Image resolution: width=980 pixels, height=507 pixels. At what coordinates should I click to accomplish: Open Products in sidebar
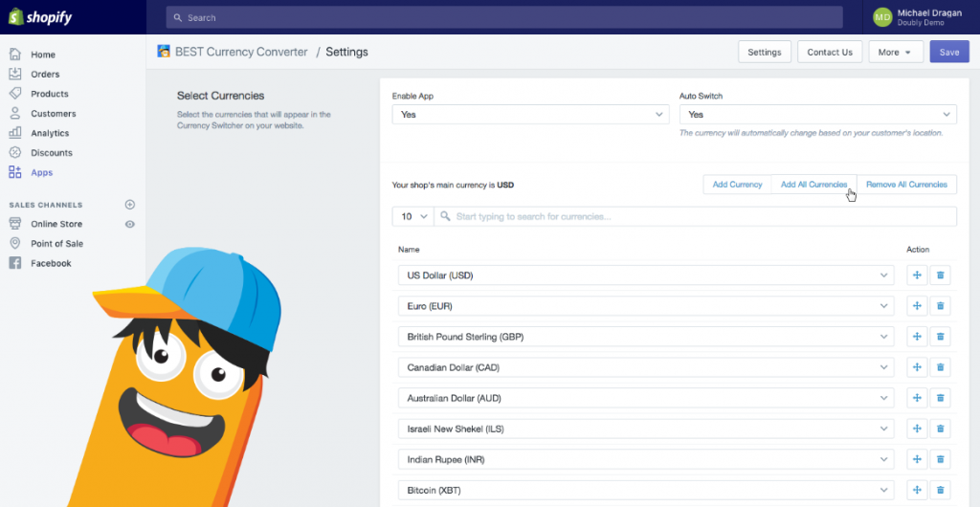click(x=50, y=94)
